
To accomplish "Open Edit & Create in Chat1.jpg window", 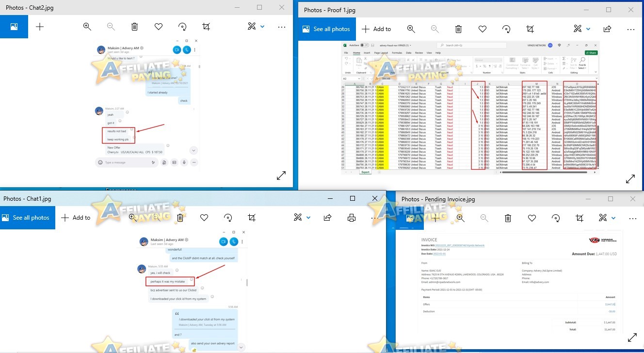I will point(298,218).
